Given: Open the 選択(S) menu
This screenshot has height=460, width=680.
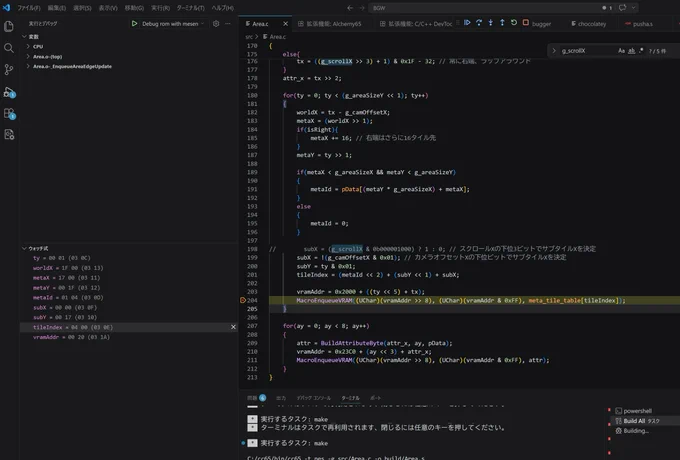Looking at the screenshot, I should point(82,8).
